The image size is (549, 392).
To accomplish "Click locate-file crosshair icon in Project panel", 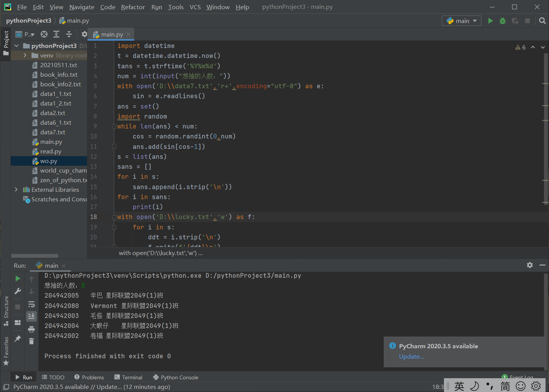I will (44, 35).
